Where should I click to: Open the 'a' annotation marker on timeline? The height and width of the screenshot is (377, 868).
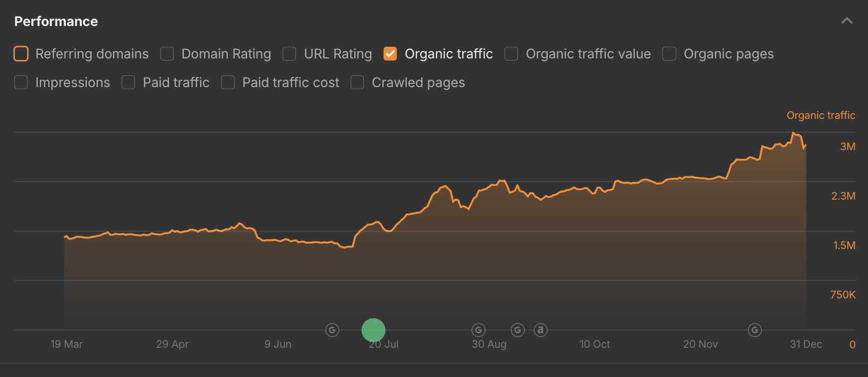click(540, 330)
